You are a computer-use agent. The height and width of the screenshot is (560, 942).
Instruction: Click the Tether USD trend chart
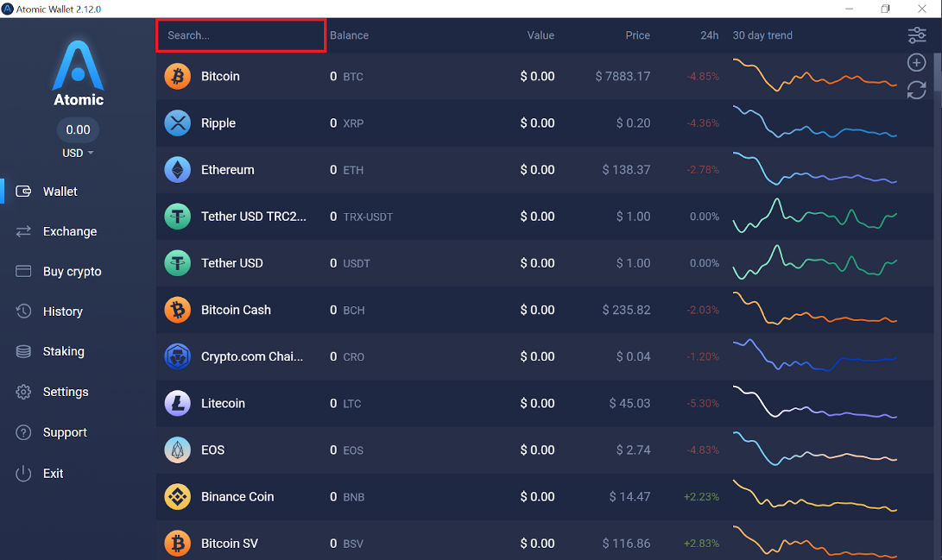coord(814,262)
